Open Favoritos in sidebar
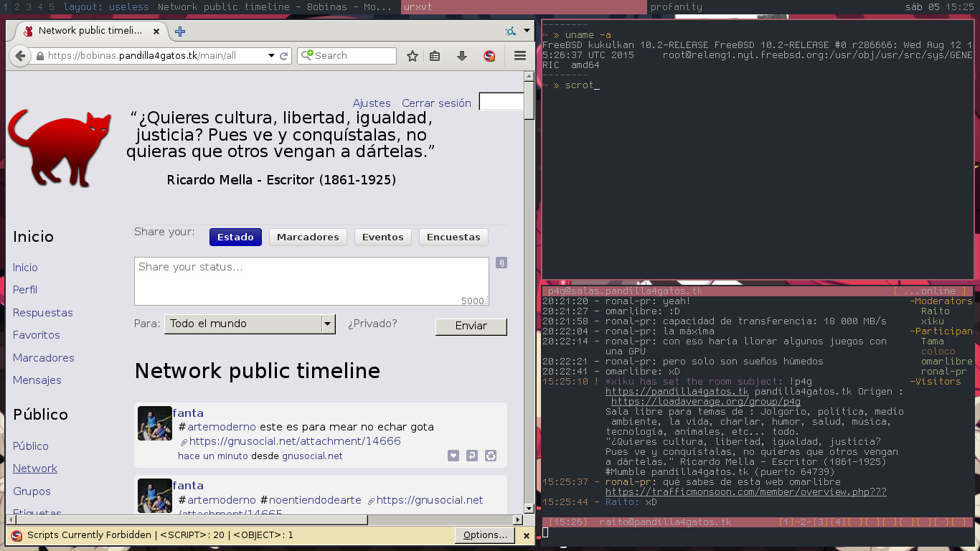The width and height of the screenshot is (980, 551). pyautogui.click(x=37, y=335)
